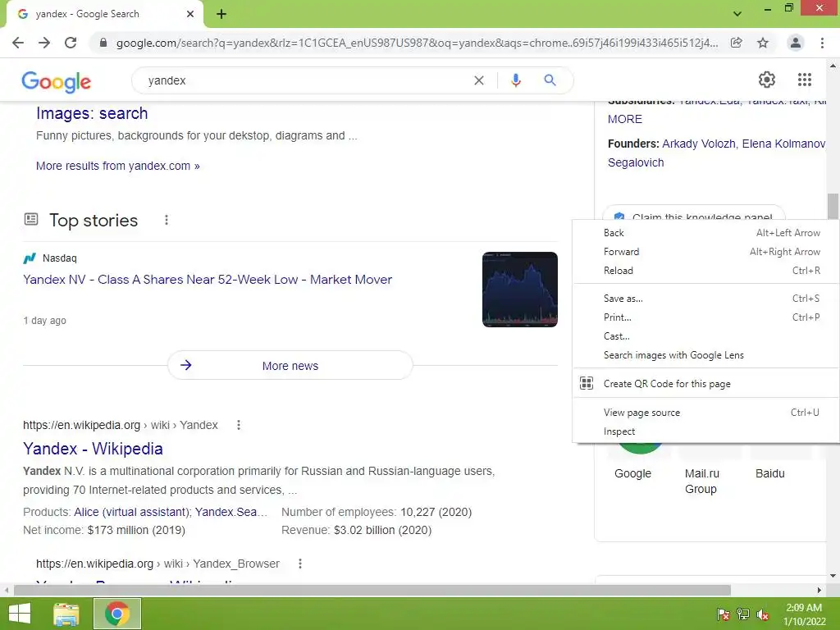Clear the search box with X icon

[479, 80]
